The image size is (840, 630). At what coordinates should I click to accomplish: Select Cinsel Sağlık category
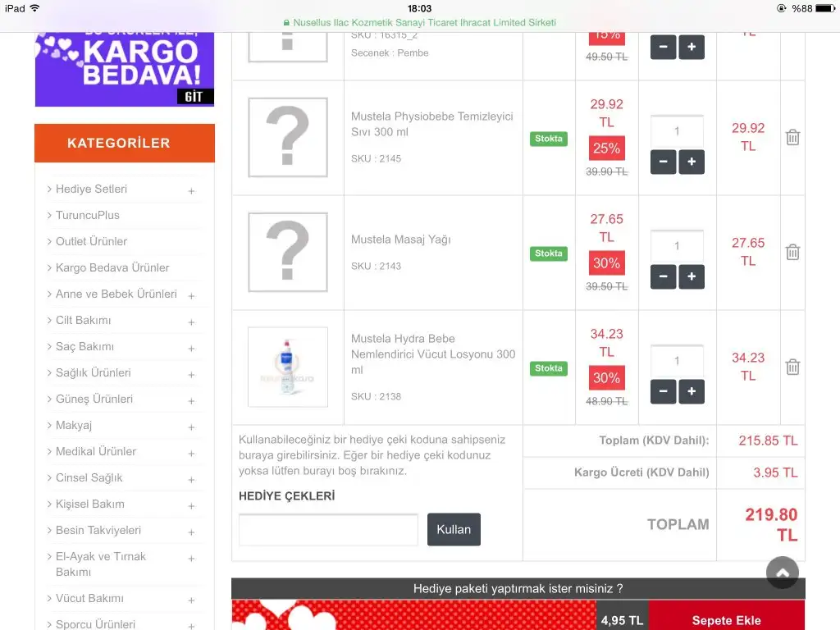89,478
